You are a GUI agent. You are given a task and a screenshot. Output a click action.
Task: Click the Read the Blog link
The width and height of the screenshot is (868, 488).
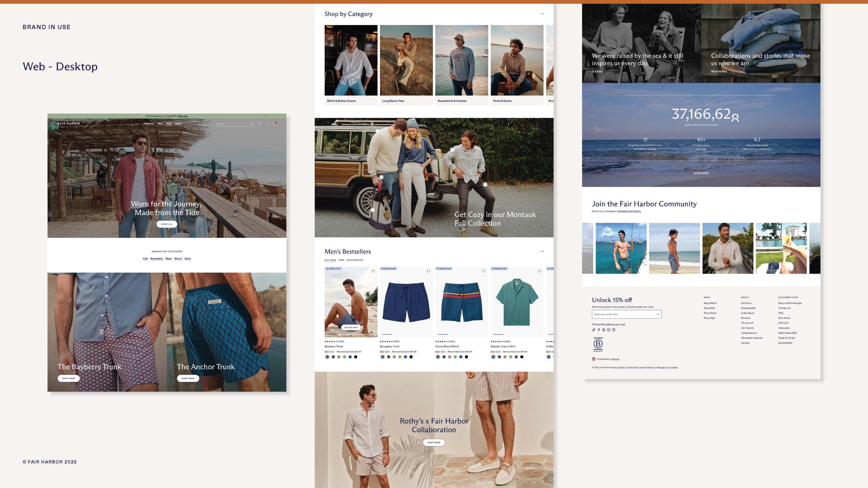coord(719,71)
